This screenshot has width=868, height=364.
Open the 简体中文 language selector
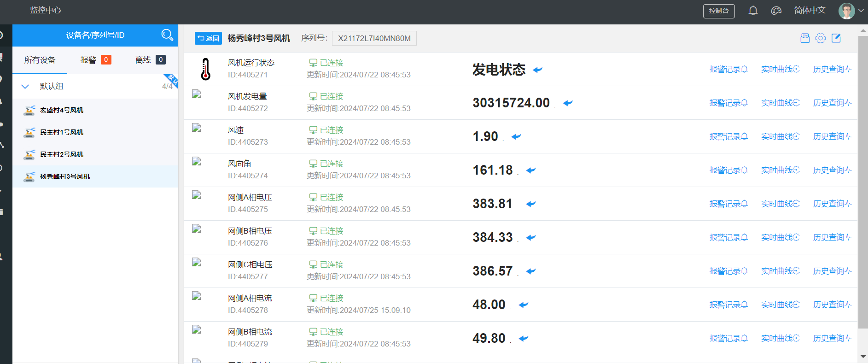[x=810, y=10]
